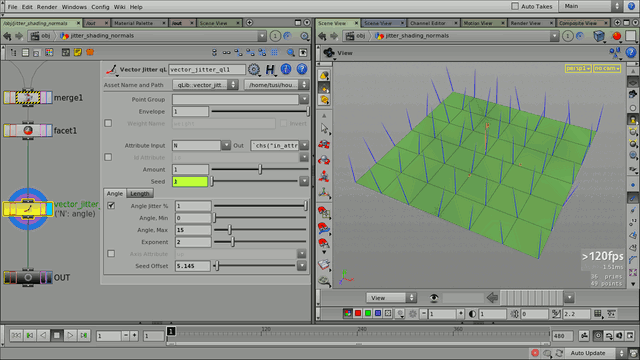Click the top viewport shelf tool icon
640x360 pixels.
coord(324,76)
